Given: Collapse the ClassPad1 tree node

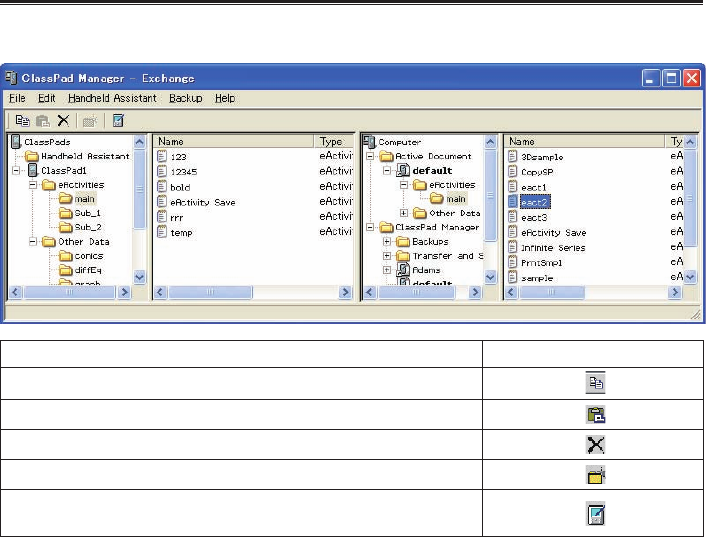Looking at the screenshot, I should 16,171.
